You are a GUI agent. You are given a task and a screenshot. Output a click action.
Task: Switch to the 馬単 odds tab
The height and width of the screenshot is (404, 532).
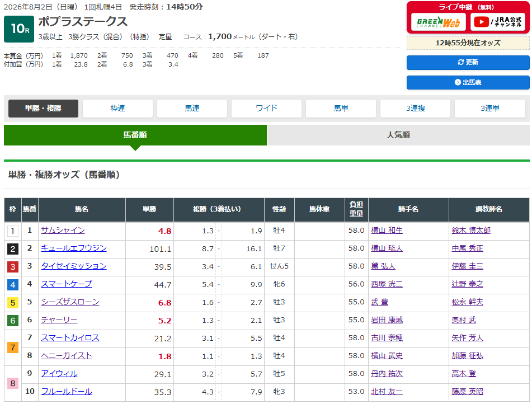click(x=341, y=109)
